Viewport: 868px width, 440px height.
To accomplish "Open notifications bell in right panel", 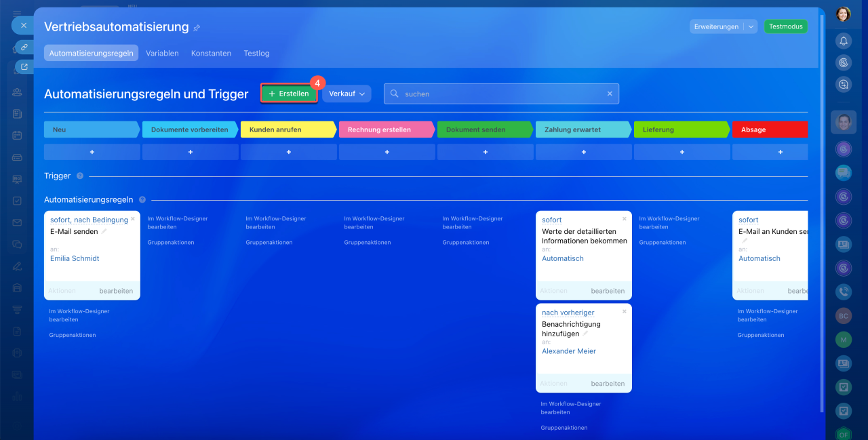I will [x=844, y=41].
